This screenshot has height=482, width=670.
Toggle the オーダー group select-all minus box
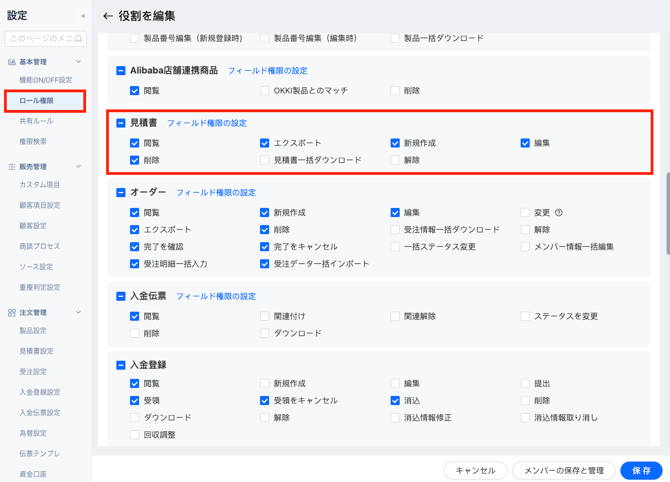coord(121,192)
